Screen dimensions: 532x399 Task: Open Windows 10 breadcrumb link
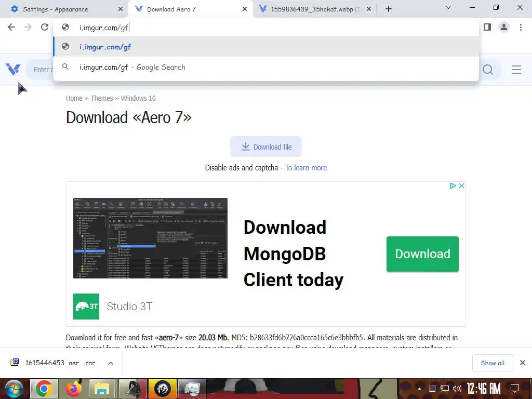tap(138, 98)
